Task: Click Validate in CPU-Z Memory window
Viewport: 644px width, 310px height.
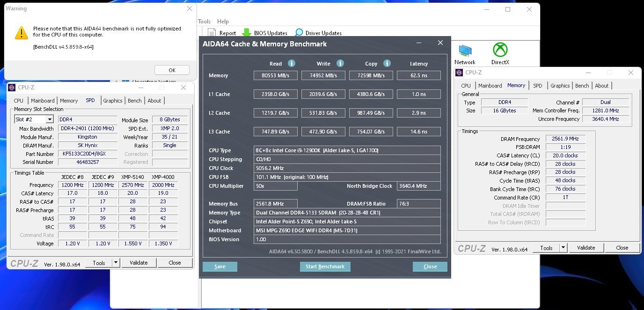Action: pyautogui.click(x=586, y=248)
